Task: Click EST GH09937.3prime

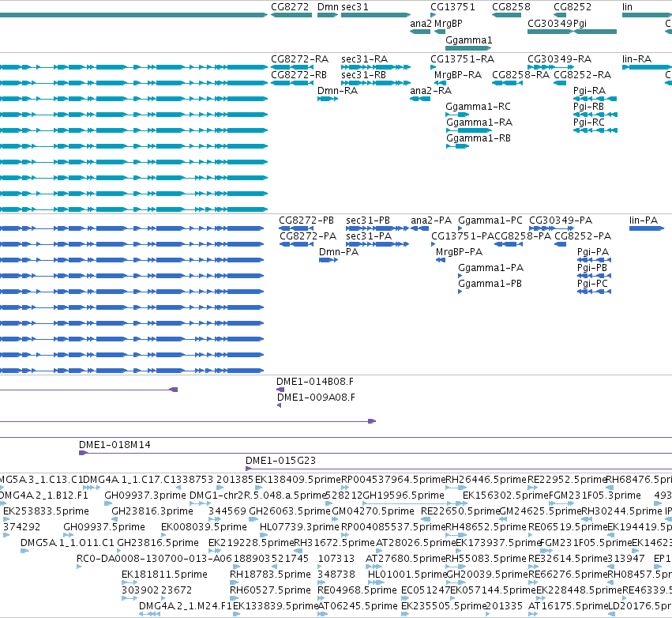Action: (145, 496)
